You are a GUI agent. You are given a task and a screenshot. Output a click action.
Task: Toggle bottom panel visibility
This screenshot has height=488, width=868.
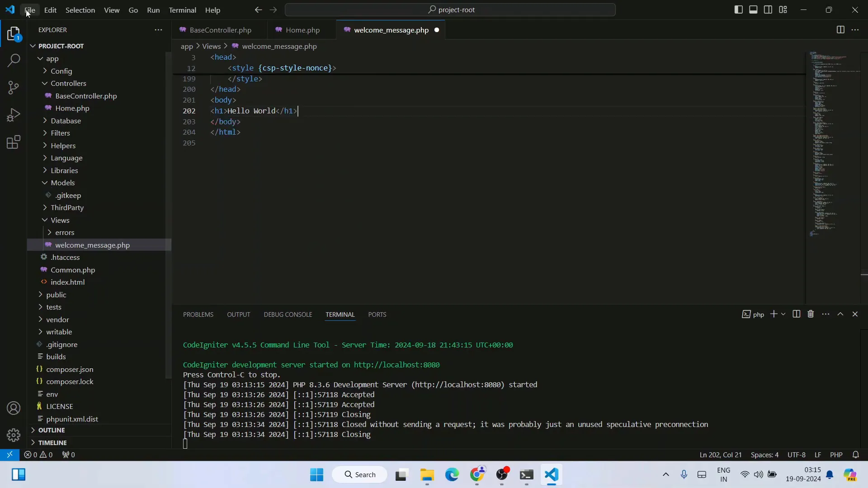tap(753, 9)
